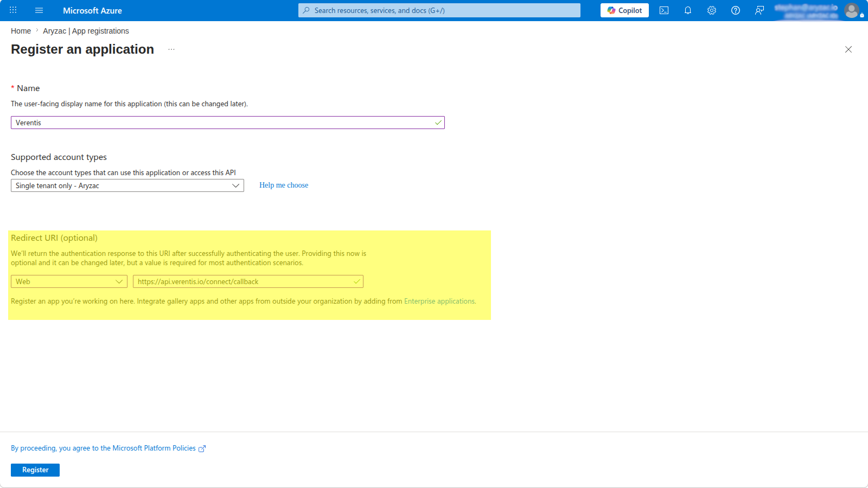Open the Help me choose link
The width and height of the screenshot is (868, 488).
pyautogui.click(x=284, y=185)
